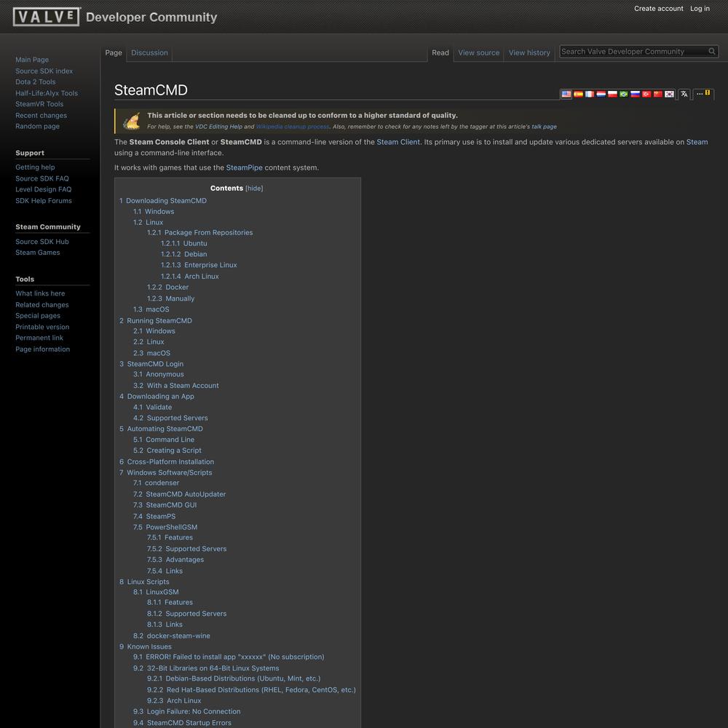Open Special pages link
Viewport: 728px width, 728px height.
[x=38, y=316]
